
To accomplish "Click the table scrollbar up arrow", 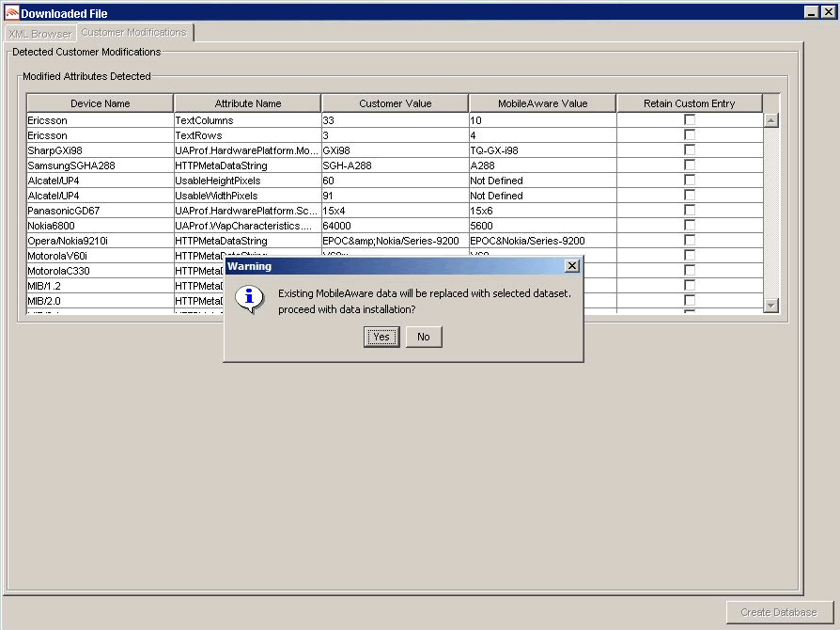I will (770, 120).
